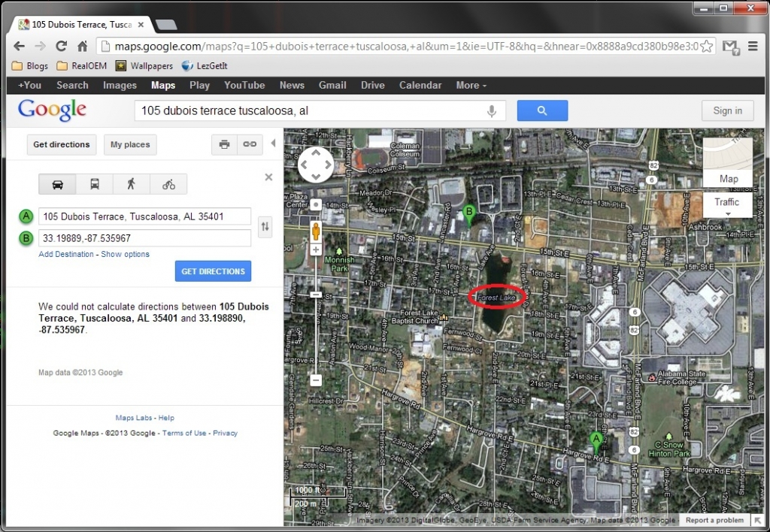
Task: Switch to Map view thumbnail
Action: click(x=728, y=162)
